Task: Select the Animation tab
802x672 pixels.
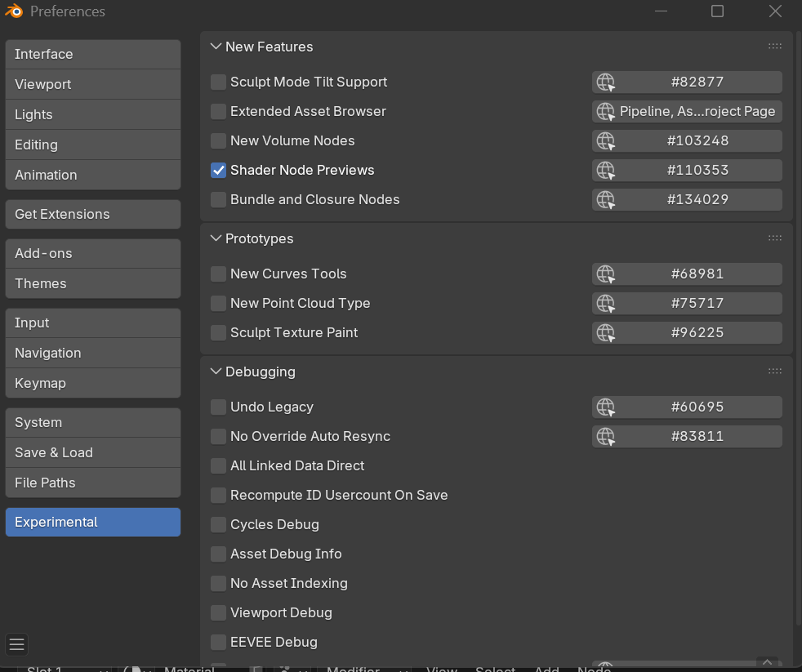Action: [x=92, y=175]
